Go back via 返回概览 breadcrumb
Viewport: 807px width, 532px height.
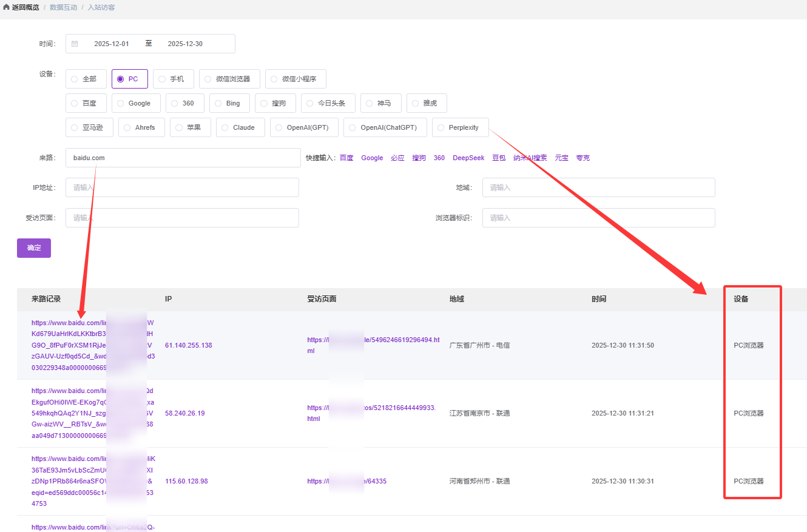pos(25,8)
